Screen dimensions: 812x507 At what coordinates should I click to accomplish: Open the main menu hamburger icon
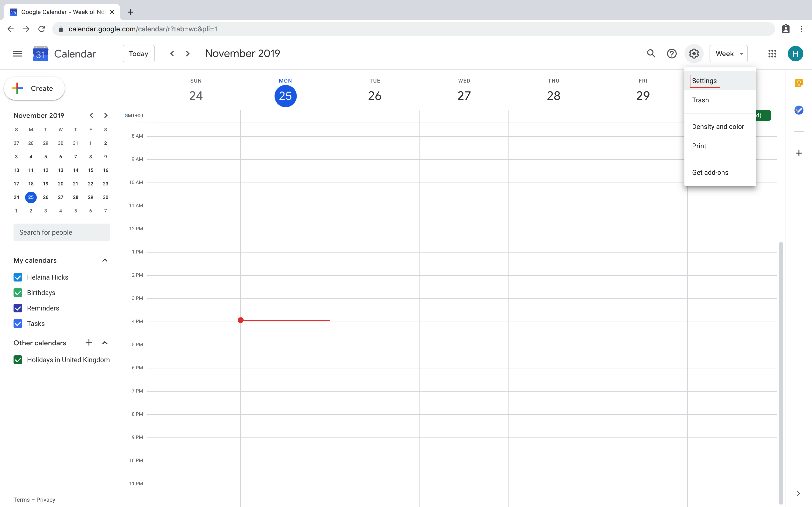coord(17,54)
